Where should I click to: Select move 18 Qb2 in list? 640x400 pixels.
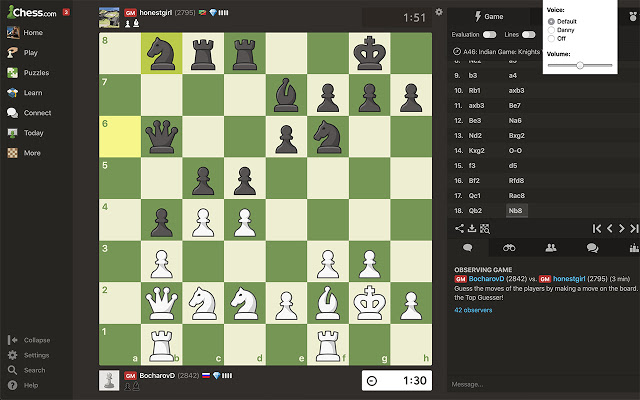475,211
